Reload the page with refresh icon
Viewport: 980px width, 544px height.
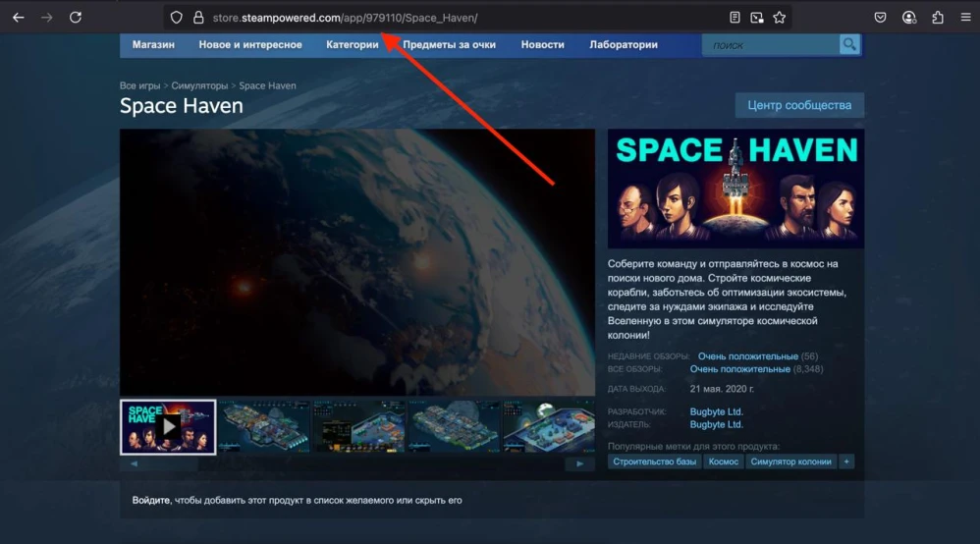(76, 18)
